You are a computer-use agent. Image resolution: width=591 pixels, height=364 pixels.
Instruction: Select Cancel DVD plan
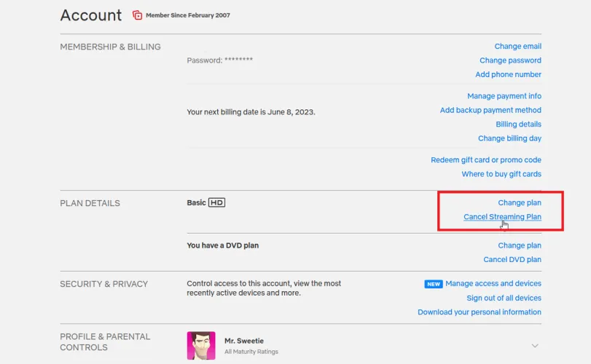(x=512, y=259)
